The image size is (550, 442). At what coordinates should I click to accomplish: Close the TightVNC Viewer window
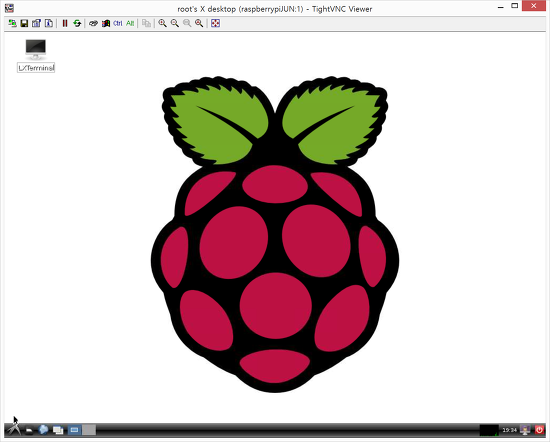[534, 6]
